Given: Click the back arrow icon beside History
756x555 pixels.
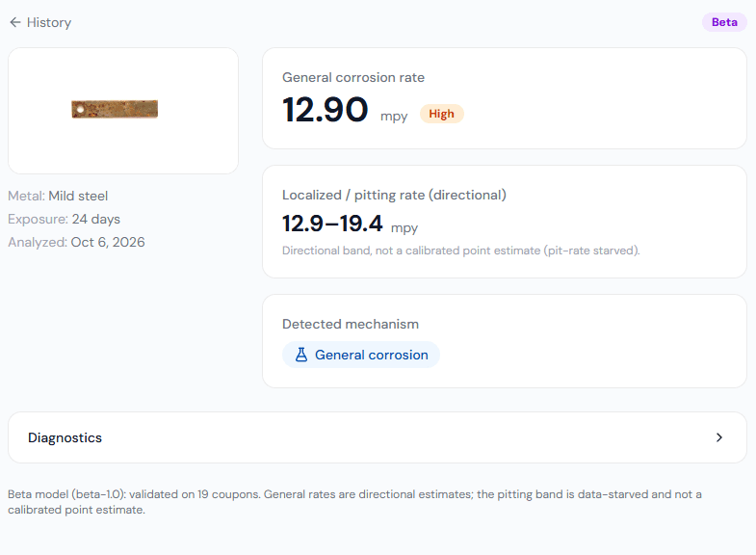Looking at the screenshot, I should click(x=15, y=22).
